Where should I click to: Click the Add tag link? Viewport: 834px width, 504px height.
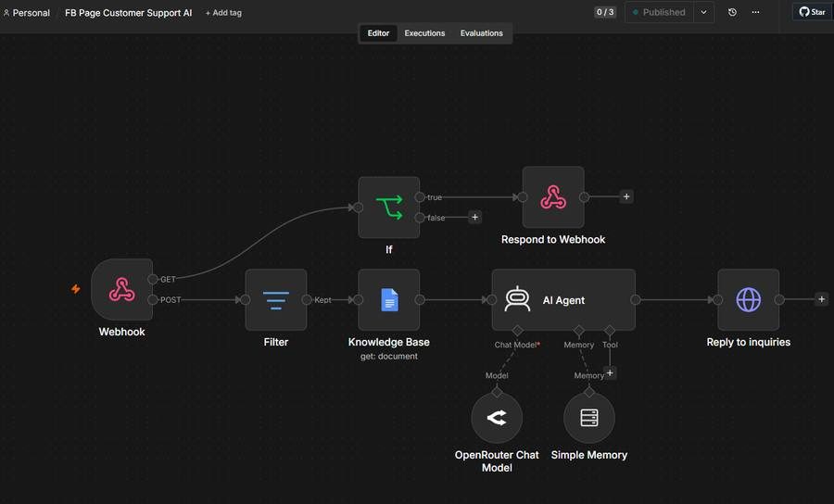pos(223,13)
